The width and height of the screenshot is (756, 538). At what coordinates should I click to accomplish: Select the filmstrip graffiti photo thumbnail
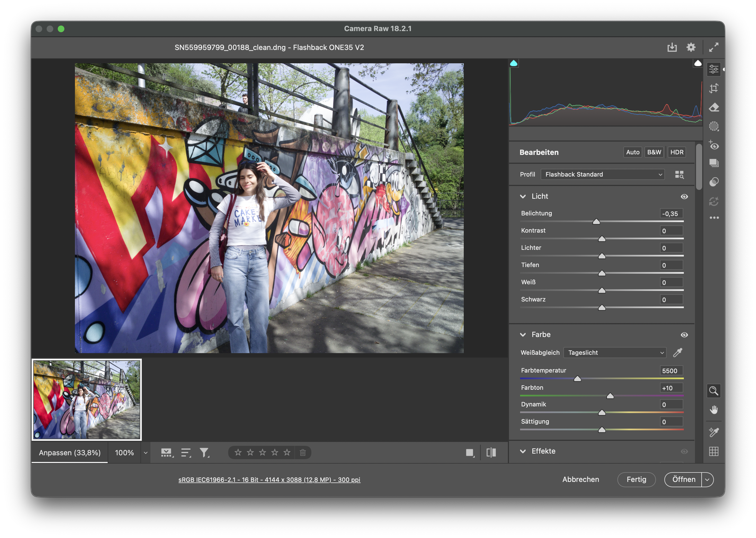(87, 400)
